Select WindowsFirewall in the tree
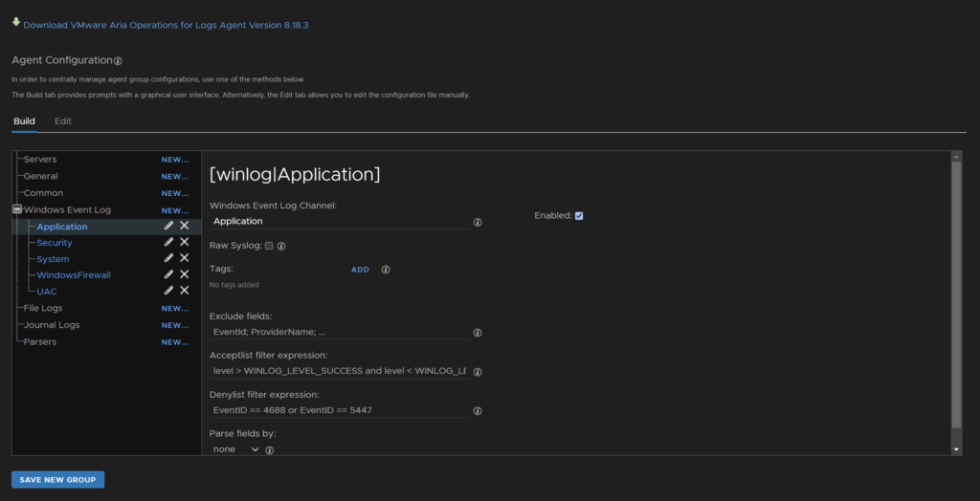 (x=74, y=275)
